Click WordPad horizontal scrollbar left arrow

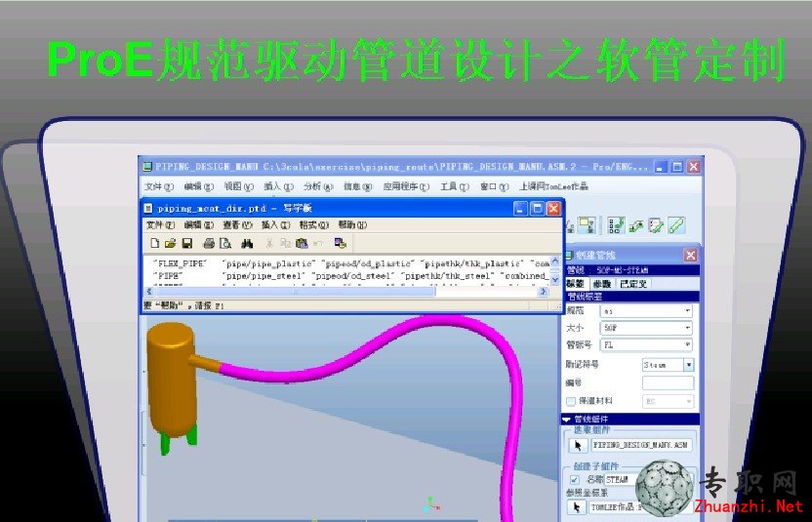pyautogui.click(x=149, y=292)
